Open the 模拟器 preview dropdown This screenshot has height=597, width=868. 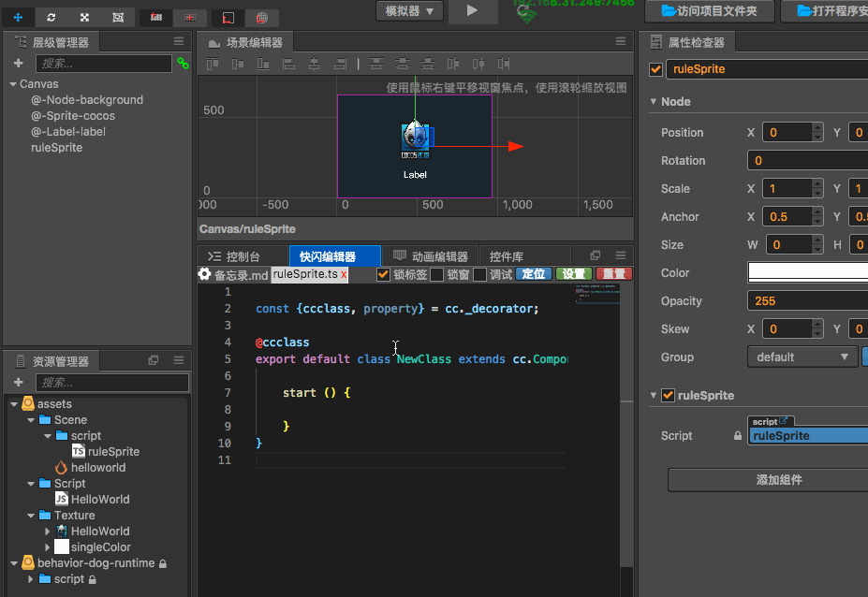point(409,10)
